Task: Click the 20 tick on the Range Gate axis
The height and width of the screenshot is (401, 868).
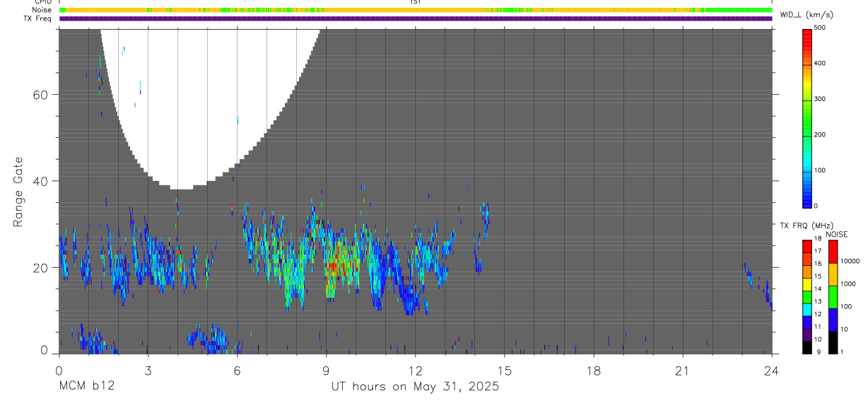Action: 40,267
